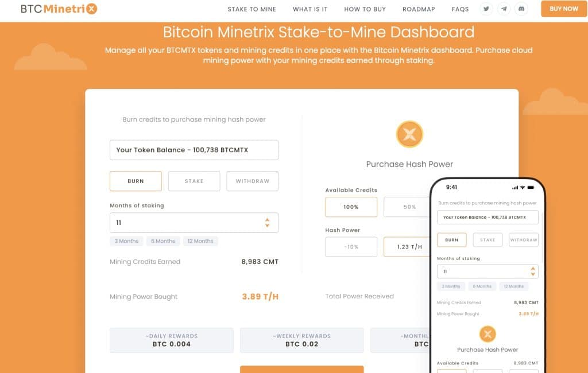
Task: Open the ROADMAP menu item
Action: click(x=419, y=9)
